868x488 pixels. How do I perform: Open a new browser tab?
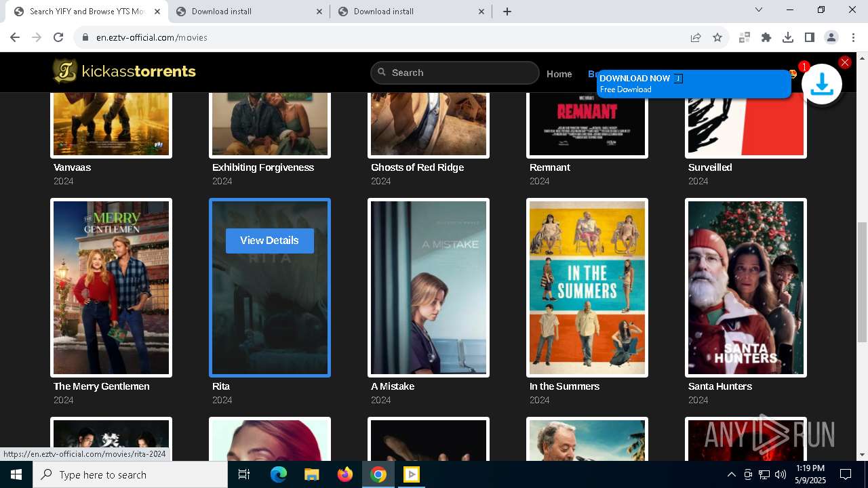tap(507, 12)
